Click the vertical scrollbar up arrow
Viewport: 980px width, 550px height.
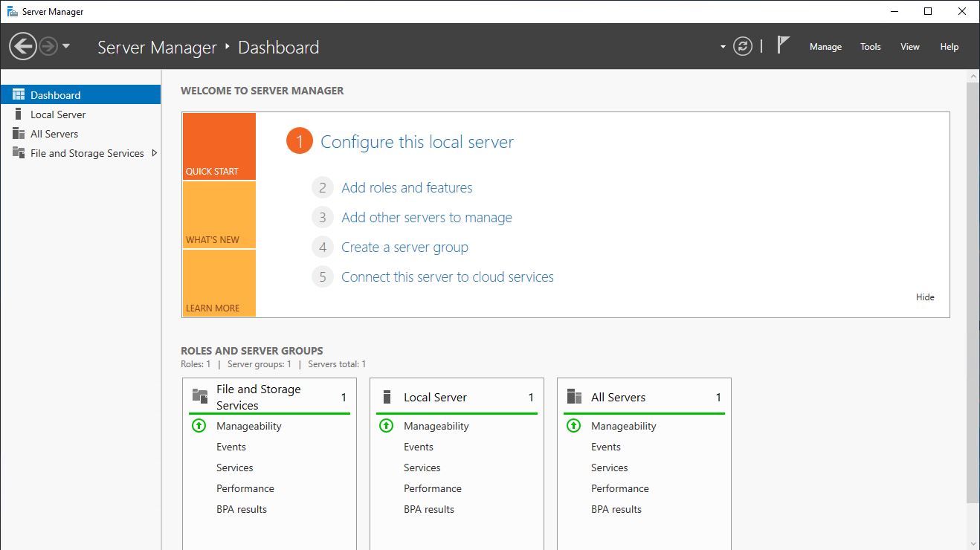click(973, 77)
